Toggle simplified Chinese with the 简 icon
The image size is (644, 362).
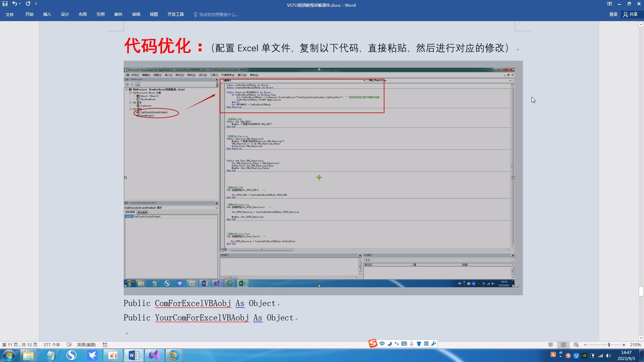click(426, 344)
